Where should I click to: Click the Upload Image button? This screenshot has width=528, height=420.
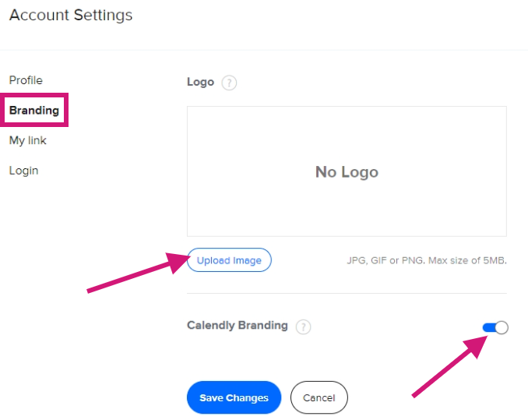[x=229, y=260]
